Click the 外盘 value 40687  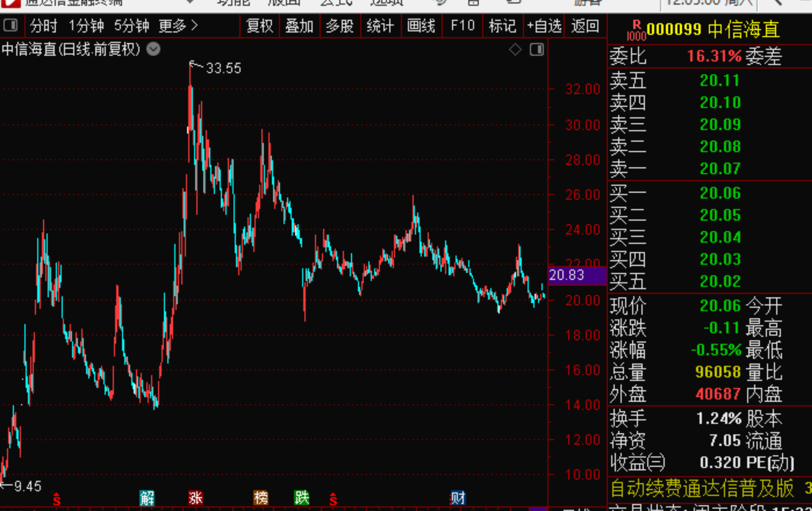[718, 394]
